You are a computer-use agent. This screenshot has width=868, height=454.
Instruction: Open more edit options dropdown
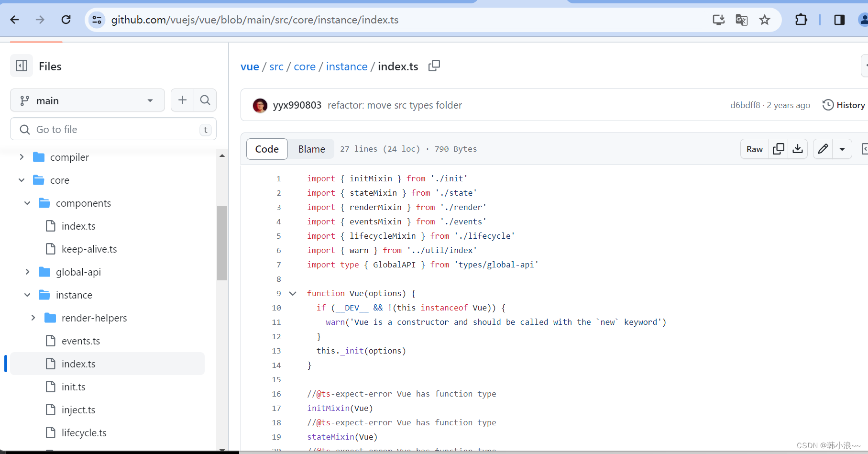click(x=842, y=149)
